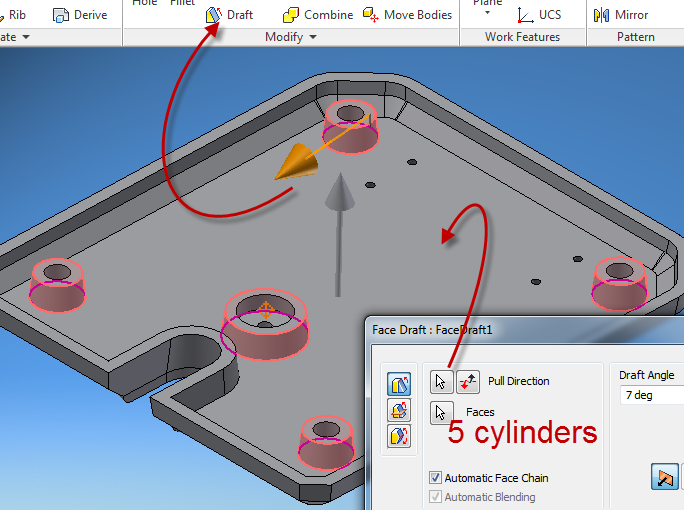The height and width of the screenshot is (510, 684).
Task: Select Parting Line draft type icon
Action: pyautogui.click(x=399, y=436)
